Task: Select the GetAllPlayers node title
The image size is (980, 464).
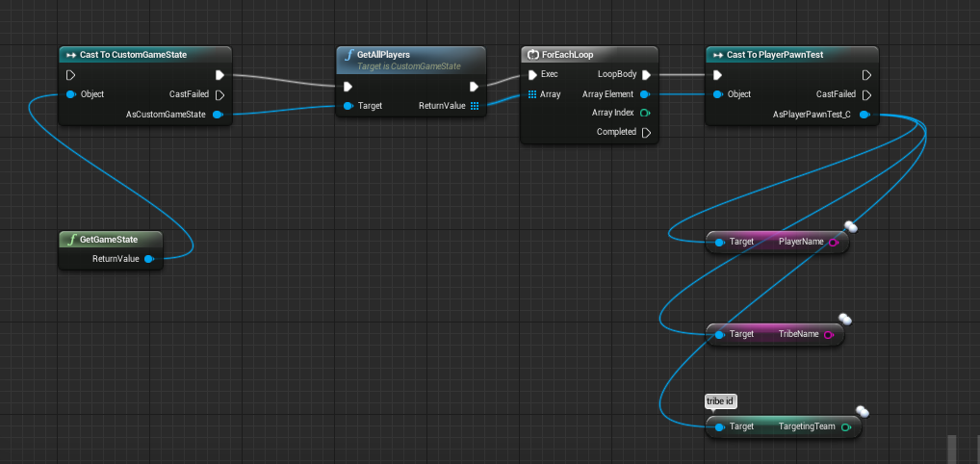Action: [383, 55]
